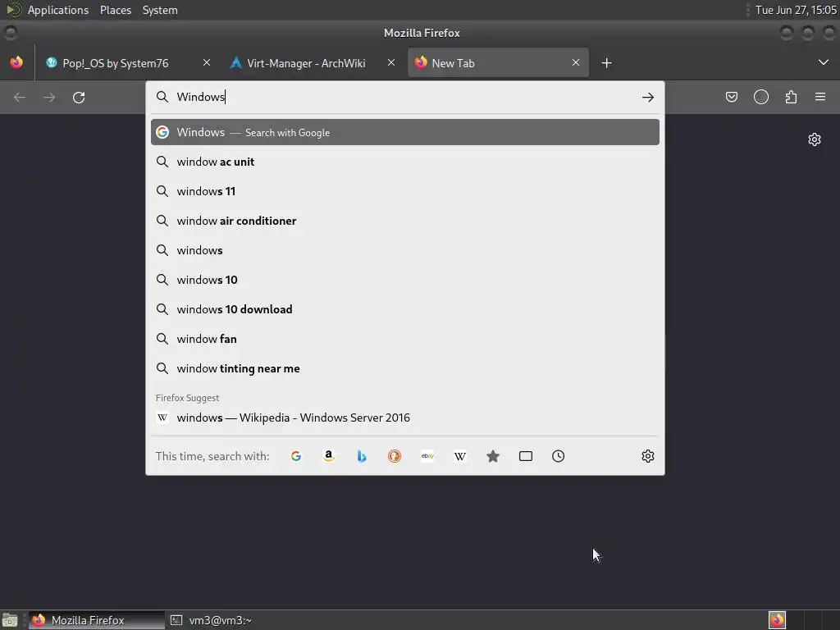Click show desktop icon in bottom panel

tap(10, 620)
